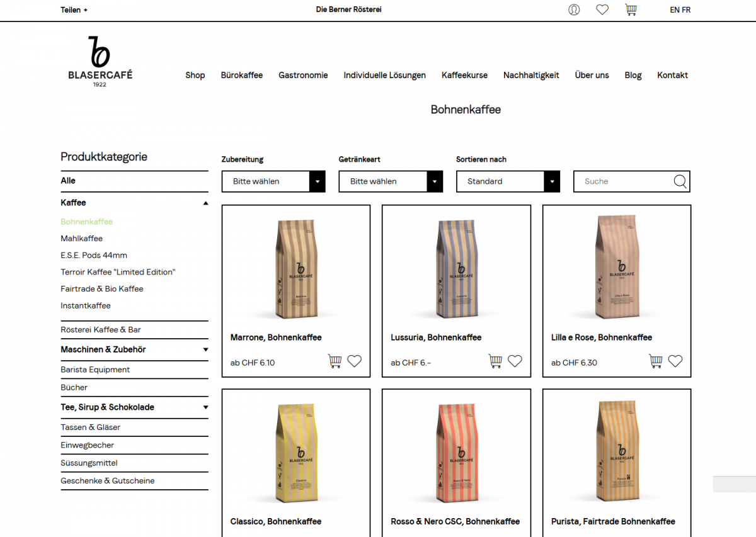Open the Rosso & Nero bag image
The height and width of the screenshot is (537, 756).
(457, 453)
